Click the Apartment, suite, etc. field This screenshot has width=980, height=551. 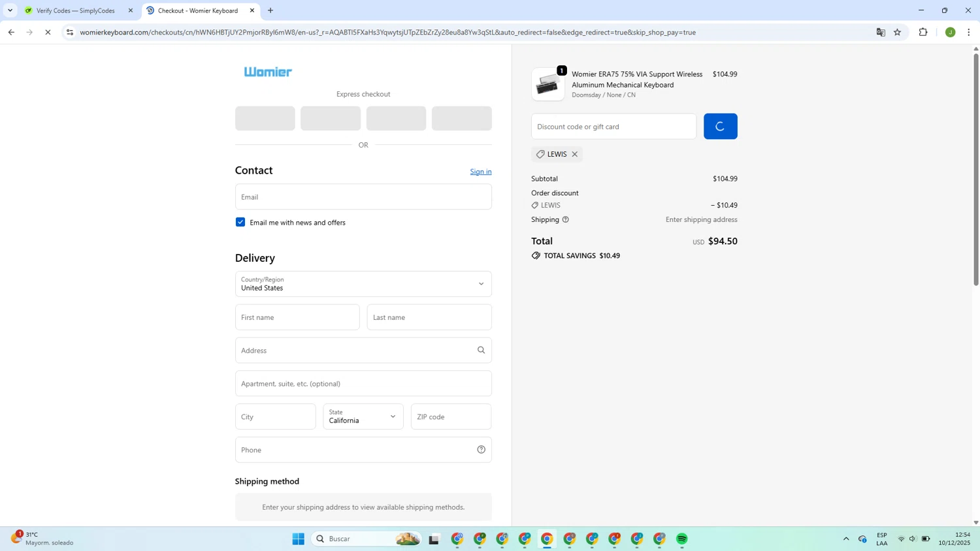click(363, 383)
